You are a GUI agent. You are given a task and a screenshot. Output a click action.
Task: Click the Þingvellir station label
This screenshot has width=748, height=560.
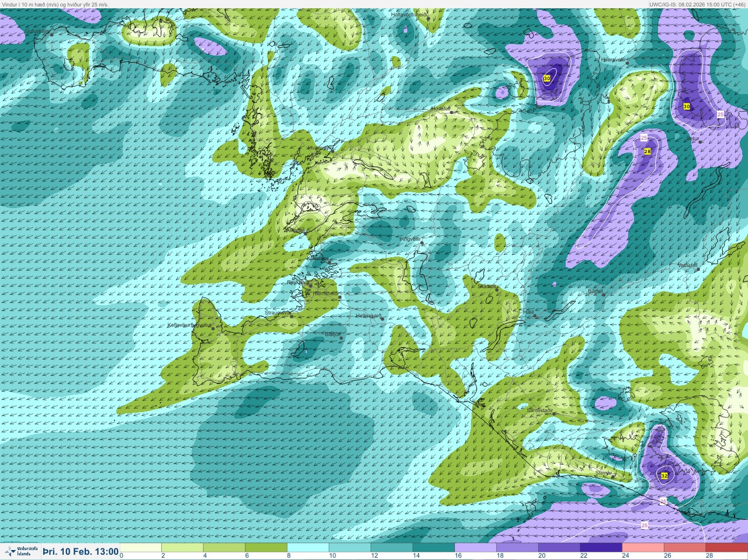coord(410,239)
